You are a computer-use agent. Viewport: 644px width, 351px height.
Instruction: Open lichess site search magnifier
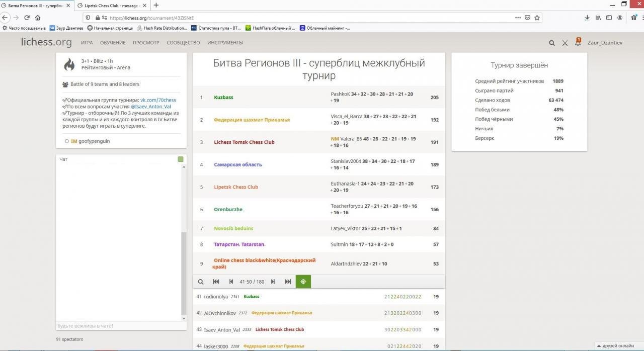pos(552,43)
